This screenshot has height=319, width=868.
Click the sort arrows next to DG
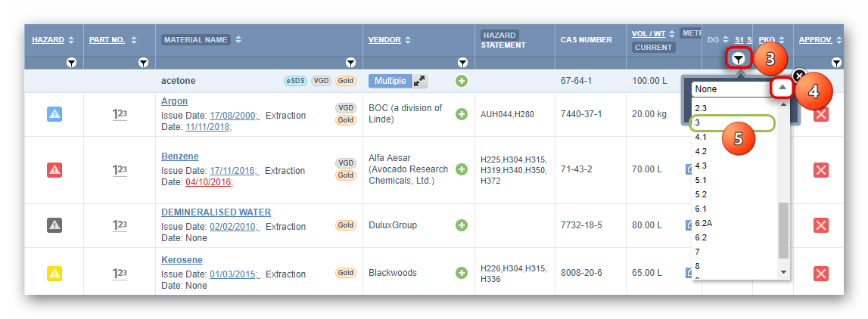[x=726, y=40]
